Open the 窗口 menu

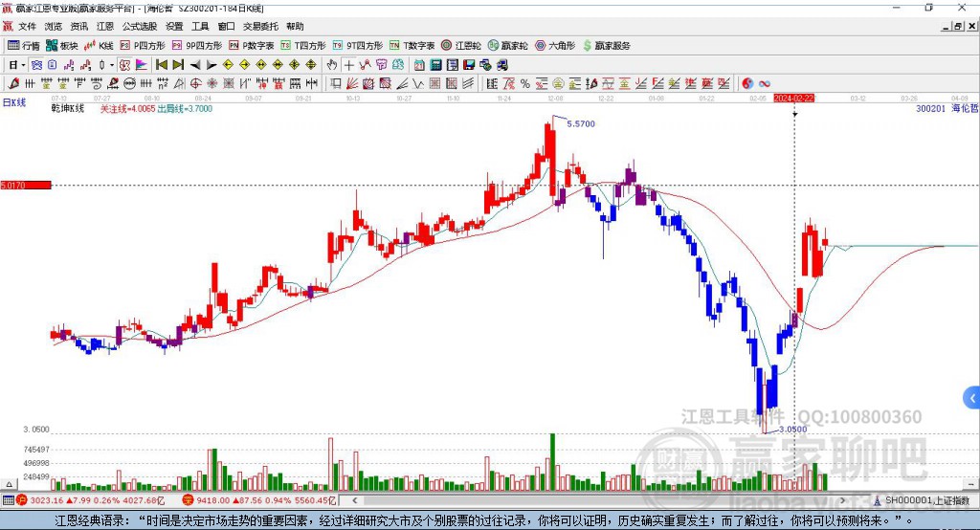226,26
